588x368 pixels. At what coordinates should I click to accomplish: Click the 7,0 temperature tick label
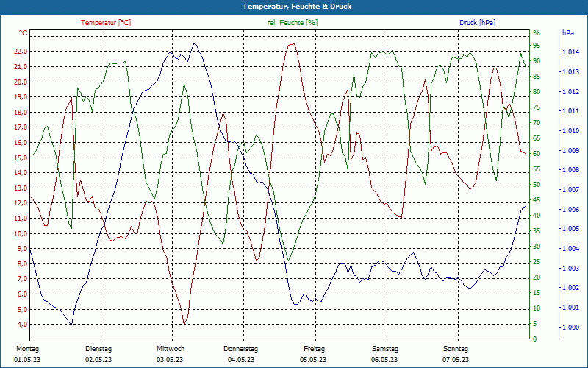click(x=22, y=279)
